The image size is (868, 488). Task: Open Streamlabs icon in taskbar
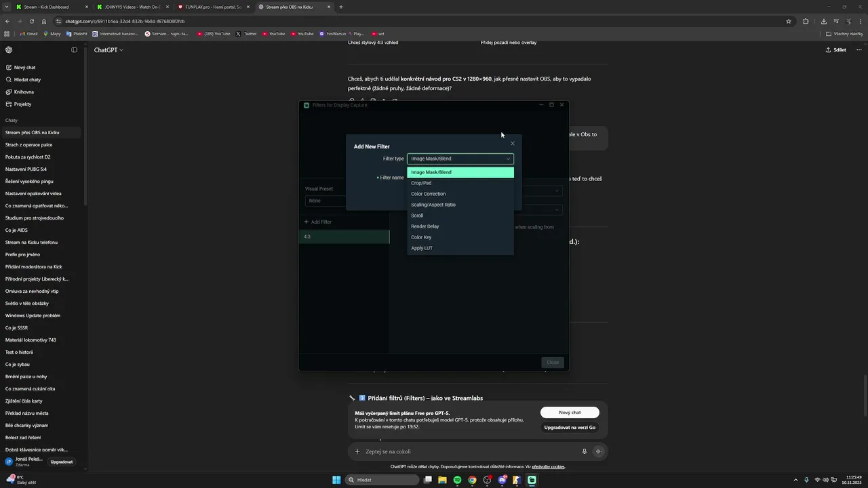point(532,480)
